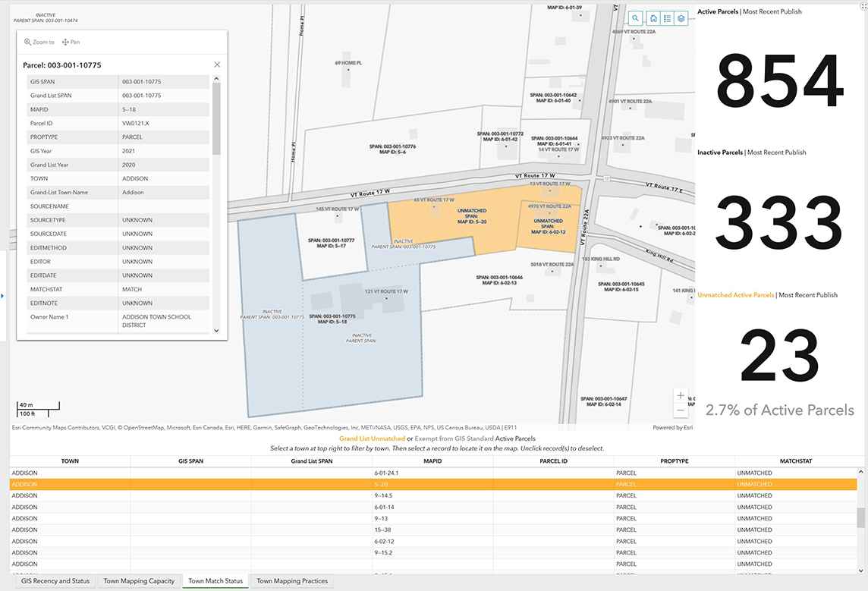Image resolution: width=868 pixels, height=591 pixels.
Task: Click map parcel labeled MAP ID 6-02-13
Action: 498,280
